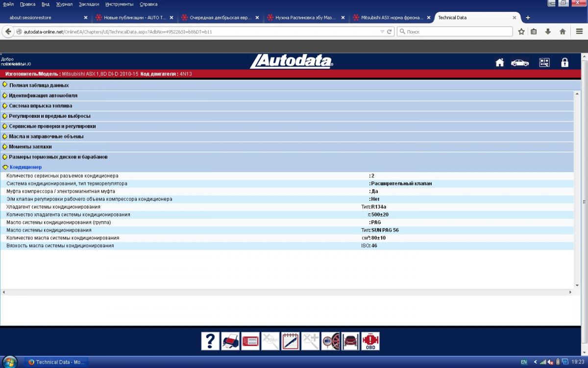Viewport: 588px width, 368px height.
Task: Open a new tab with plus button
Action: coord(528,18)
